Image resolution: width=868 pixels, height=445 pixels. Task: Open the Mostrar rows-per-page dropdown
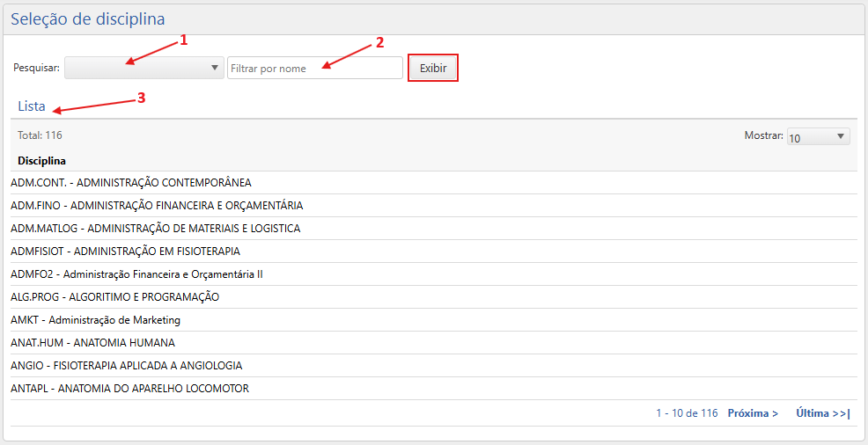click(x=818, y=137)
